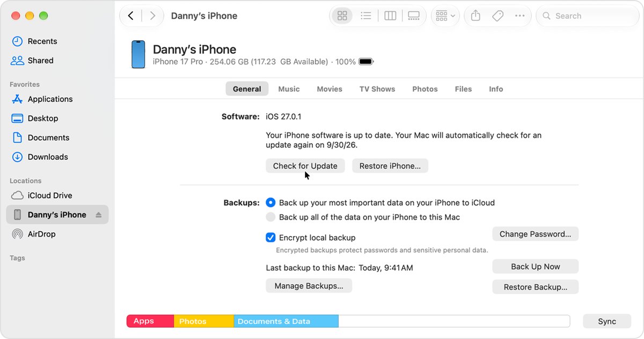Click the yellow Photos storage segment
644x339 pixels.
(x=204, y=321)
